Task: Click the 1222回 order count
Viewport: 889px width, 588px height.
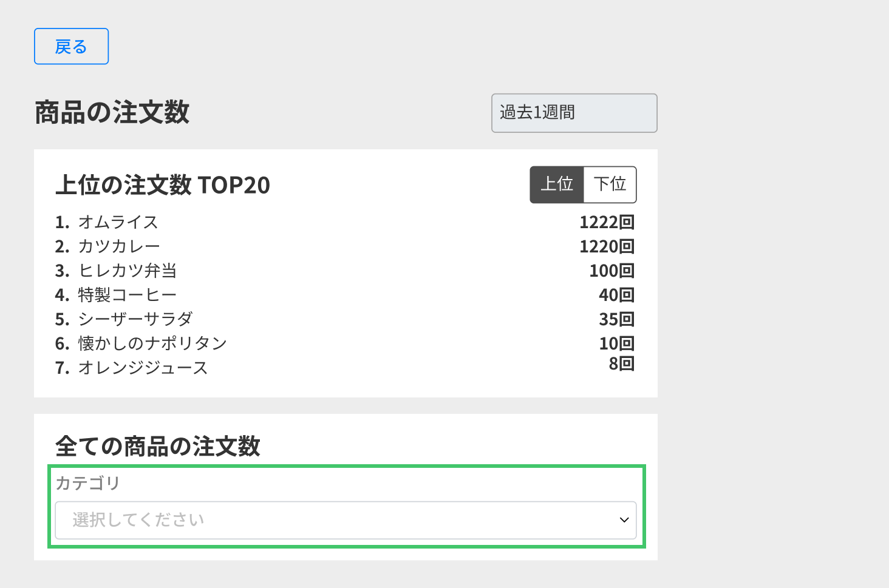Action: [x=607, y=222]
